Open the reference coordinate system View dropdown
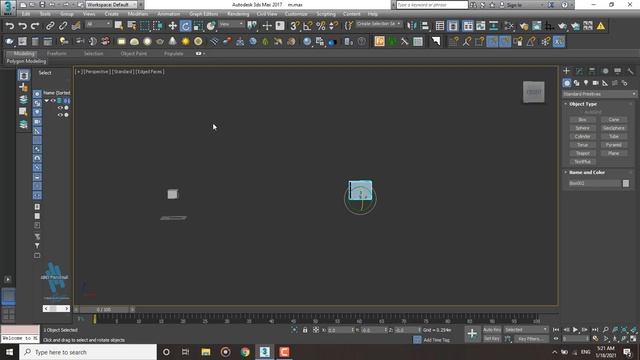 tap(231, 24)
